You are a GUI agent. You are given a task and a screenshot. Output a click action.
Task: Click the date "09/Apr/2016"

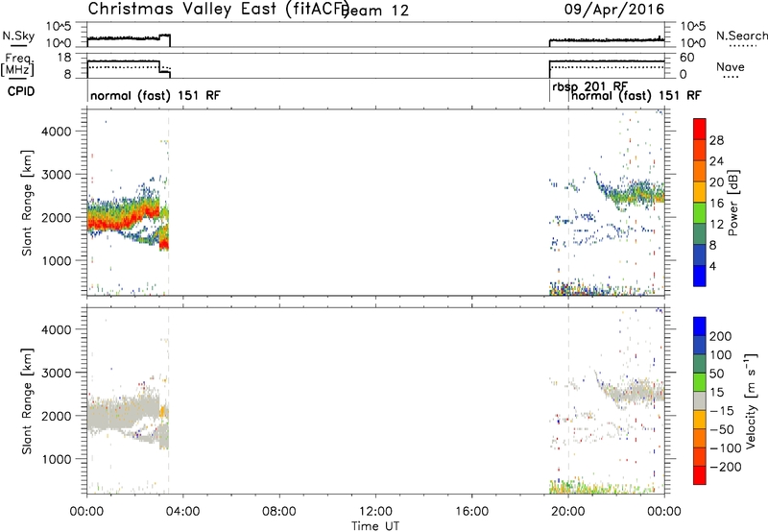pos(614,10)
